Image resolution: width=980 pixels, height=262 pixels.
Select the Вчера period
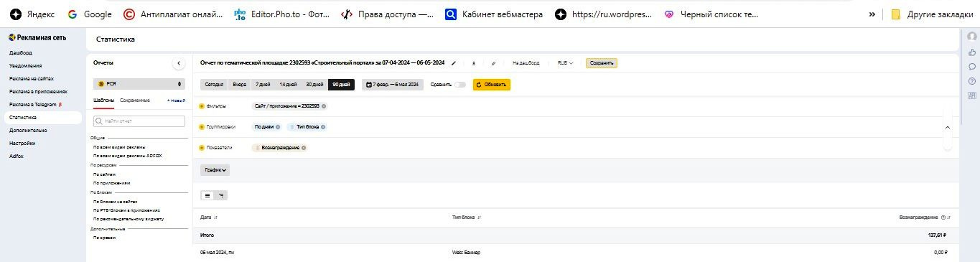239,85
